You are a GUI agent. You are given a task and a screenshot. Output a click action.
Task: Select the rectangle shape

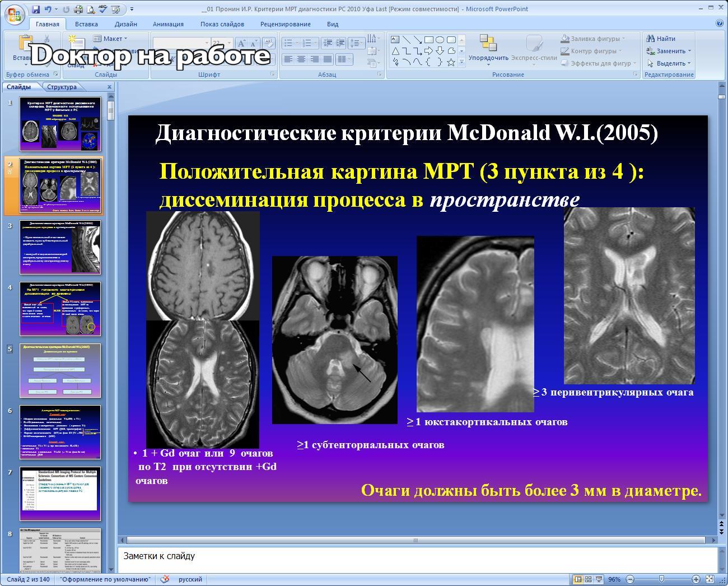pos(429,40)
